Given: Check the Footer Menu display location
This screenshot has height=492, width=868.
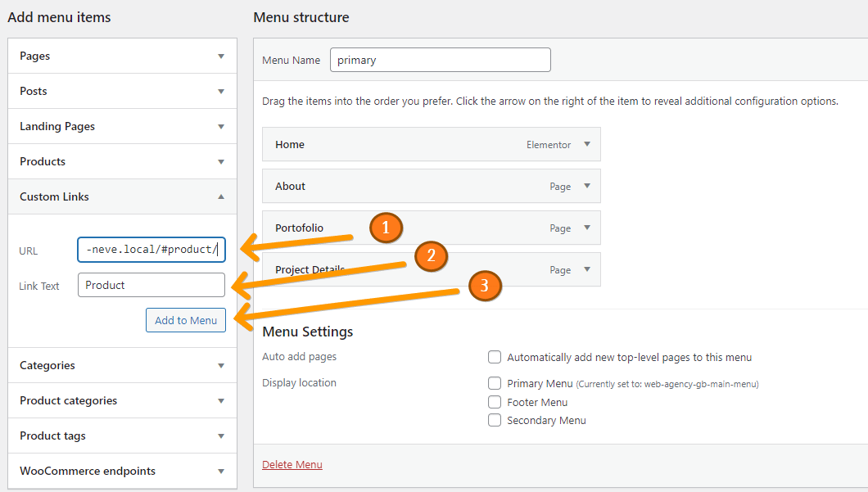Looking at the screenshot, I should [x=495, y=402].
